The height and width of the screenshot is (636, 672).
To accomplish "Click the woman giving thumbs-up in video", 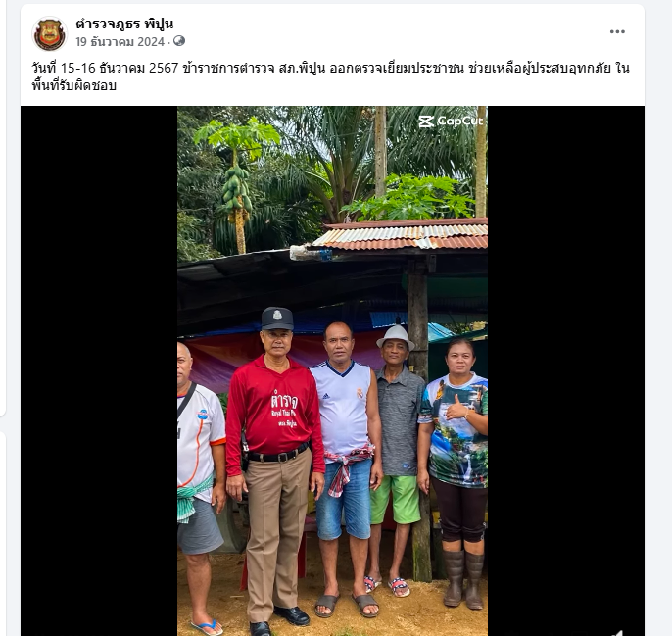I will point(455,469).
